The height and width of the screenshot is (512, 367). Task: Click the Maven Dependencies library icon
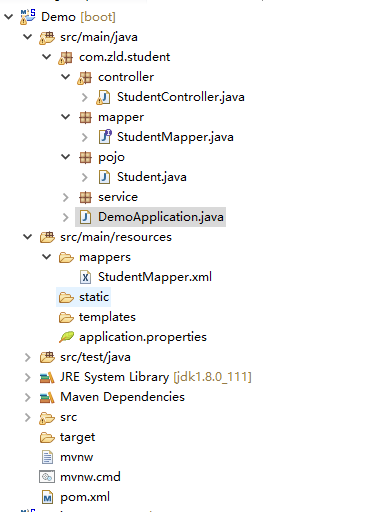point(47,398)
